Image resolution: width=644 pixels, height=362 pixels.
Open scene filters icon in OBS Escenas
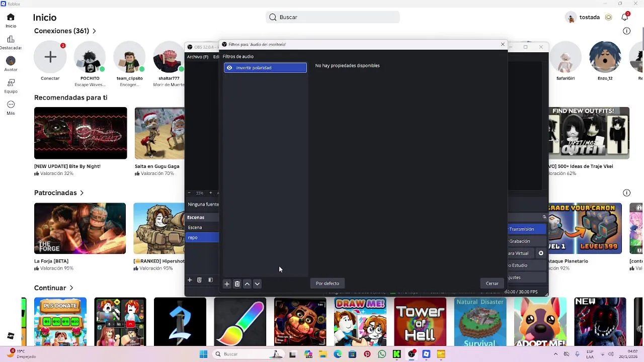pyautogui.click(x=210, y=280)
